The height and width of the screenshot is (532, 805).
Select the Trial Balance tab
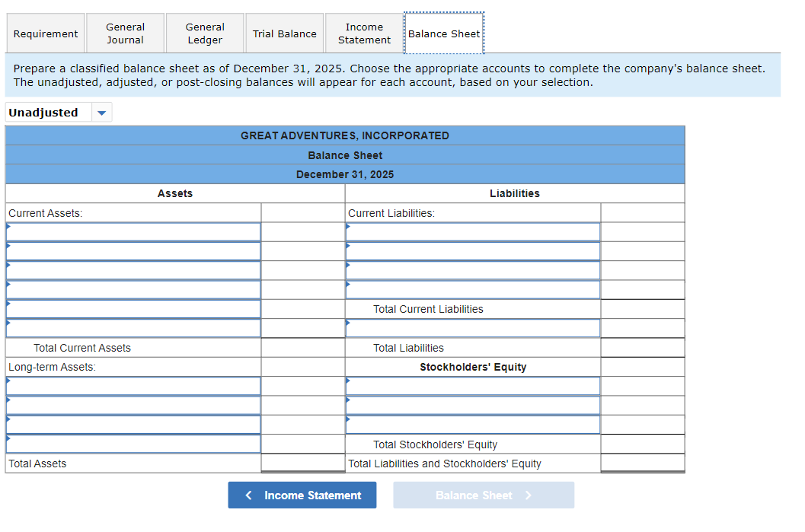pyautogui.click(x=284, y=33)
